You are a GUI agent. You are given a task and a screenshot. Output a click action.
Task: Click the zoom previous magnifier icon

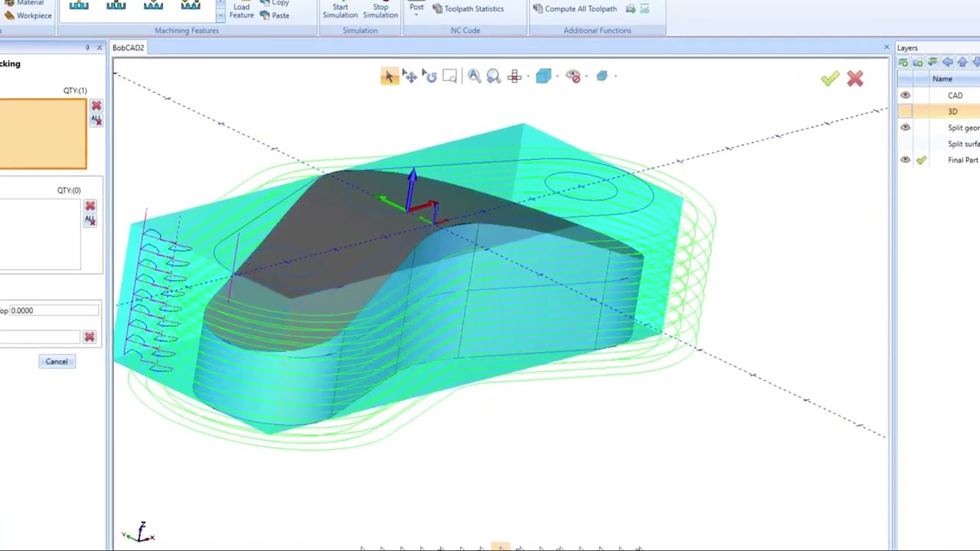(494, 76)
